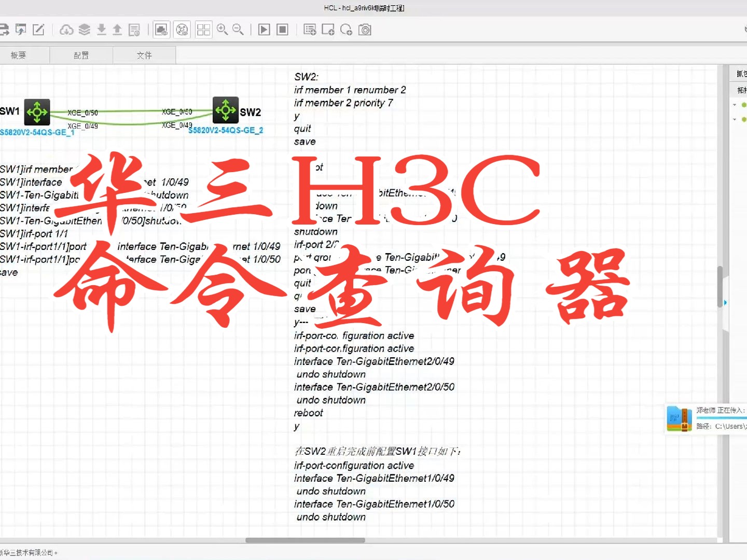
Task: Collapse the second topology tree item
Action: point(735,119)
